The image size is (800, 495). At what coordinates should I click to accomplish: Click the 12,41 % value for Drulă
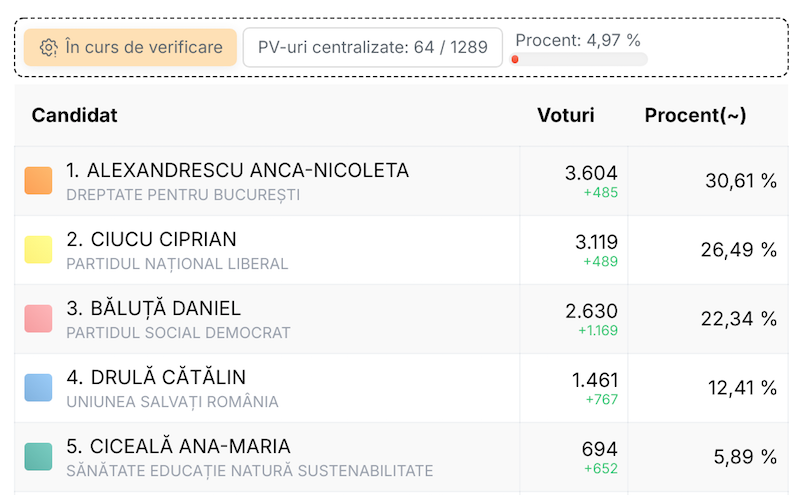742,388
